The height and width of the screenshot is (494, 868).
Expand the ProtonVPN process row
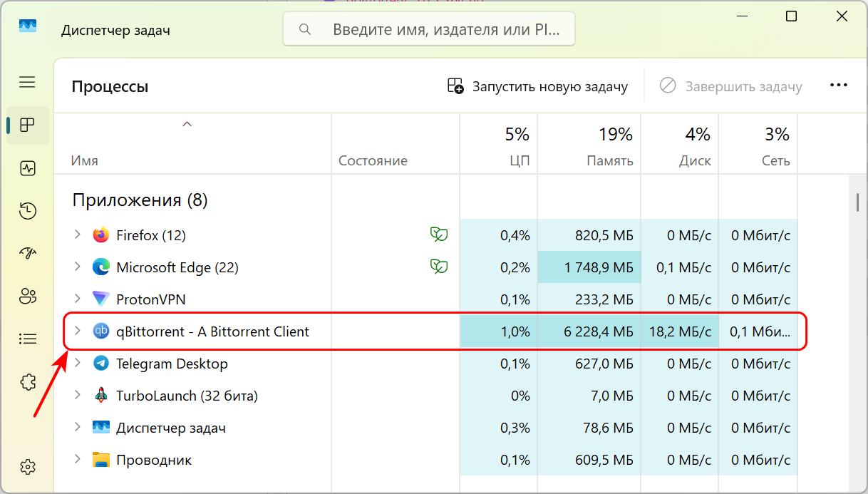[78, 299]
